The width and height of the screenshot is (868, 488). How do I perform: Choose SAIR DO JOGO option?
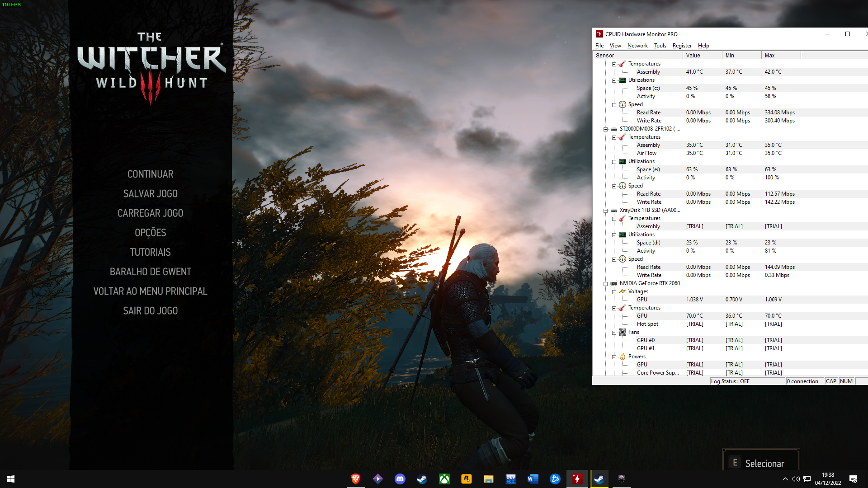[x=151, y=310]
